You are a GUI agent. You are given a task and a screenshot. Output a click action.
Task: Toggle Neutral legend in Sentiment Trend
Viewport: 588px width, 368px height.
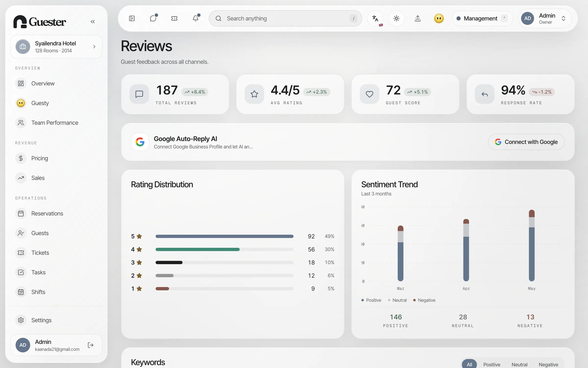(x=397, y=300)
